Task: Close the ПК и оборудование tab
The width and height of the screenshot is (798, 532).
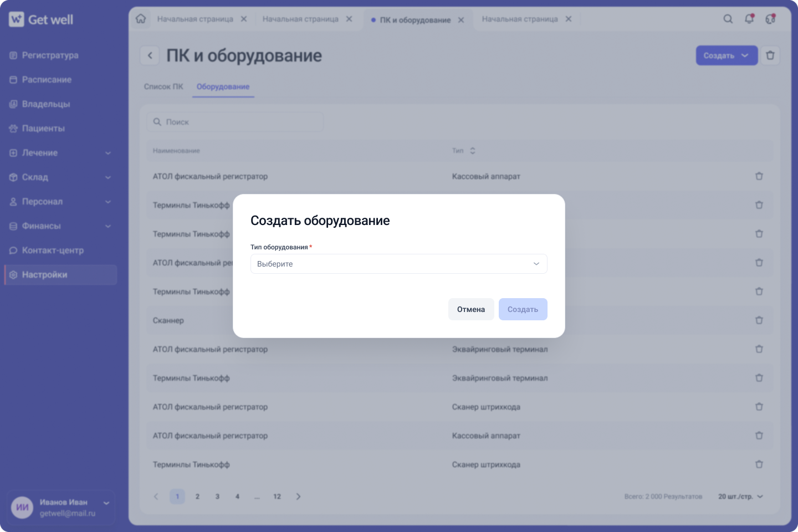Action: [461, 20]
